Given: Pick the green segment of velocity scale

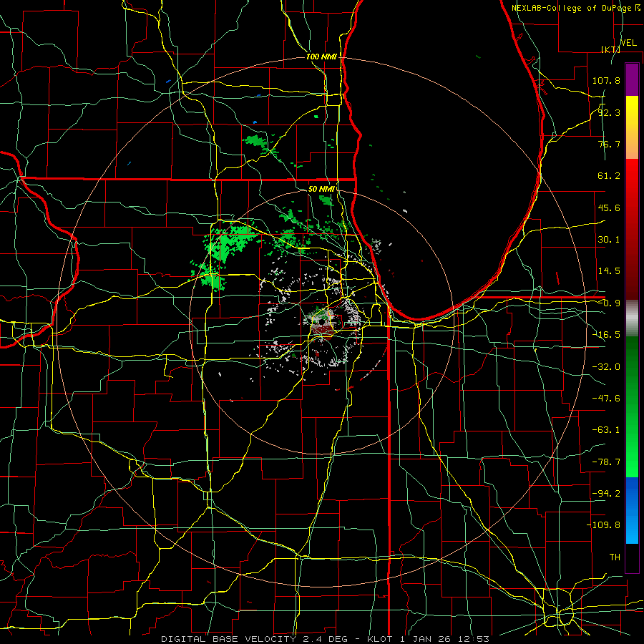Looking at the screenshot, I should pos(632,407).
